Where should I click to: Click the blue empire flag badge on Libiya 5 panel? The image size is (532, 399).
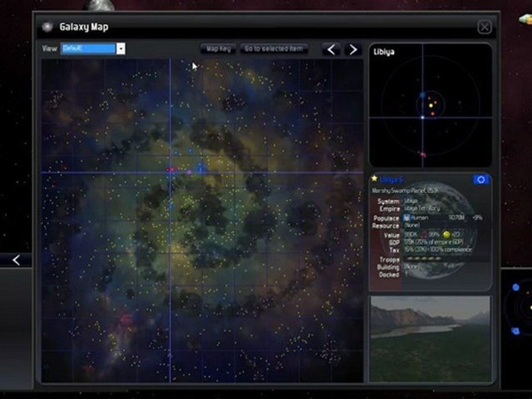coord(481,180)
